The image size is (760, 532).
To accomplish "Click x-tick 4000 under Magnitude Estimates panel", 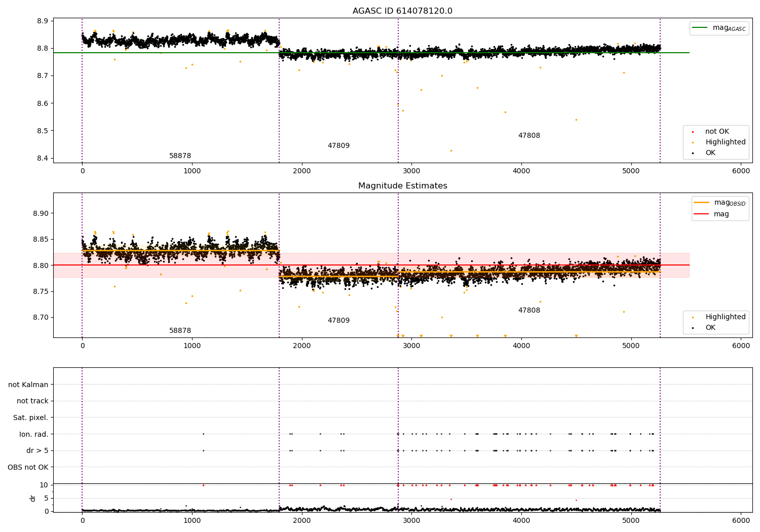I will 521,346.
